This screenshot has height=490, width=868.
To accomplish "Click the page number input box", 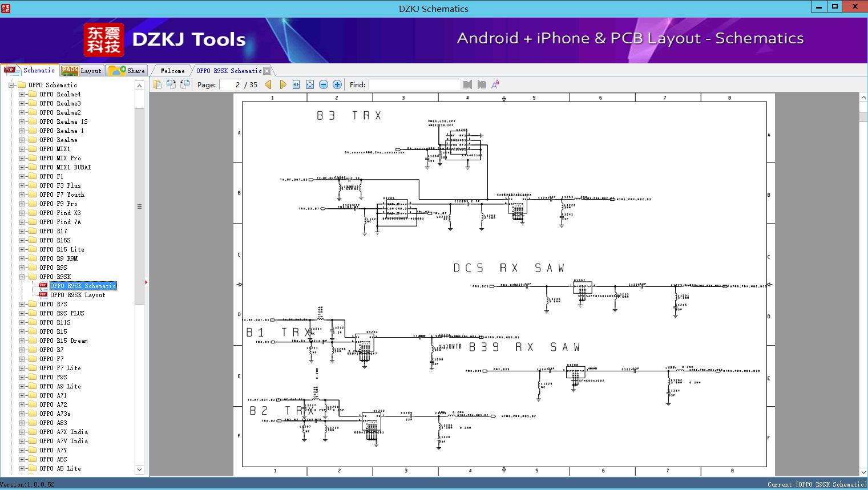I will click(x=231, y=84).
